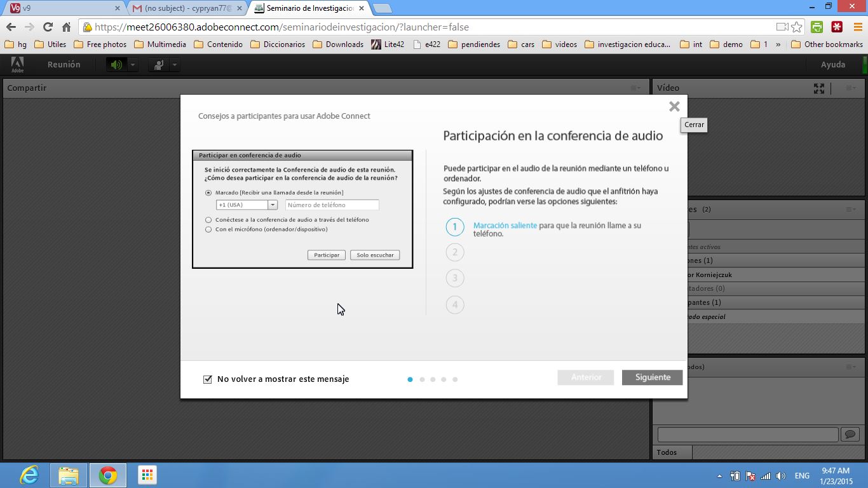Select the Todos chat tab

click(x=667, y=452)
